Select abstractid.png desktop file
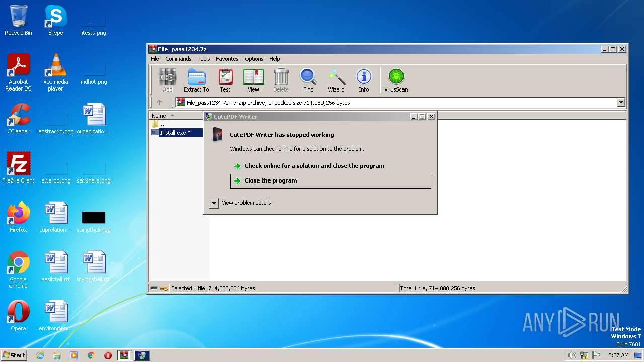644x362 pixels. pyautogui.click(x=56, y=123)
